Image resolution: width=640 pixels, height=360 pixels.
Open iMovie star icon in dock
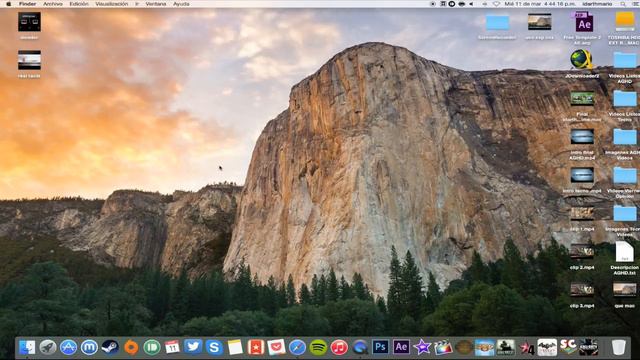click(x=422, y=347)
